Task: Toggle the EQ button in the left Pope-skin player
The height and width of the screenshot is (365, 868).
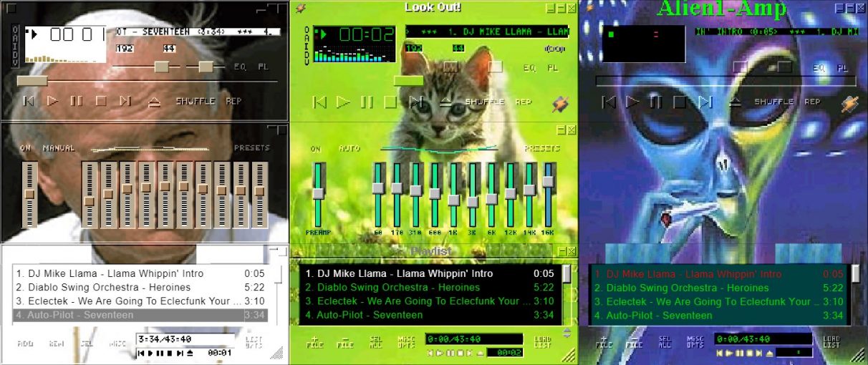Action: (240, 67)
